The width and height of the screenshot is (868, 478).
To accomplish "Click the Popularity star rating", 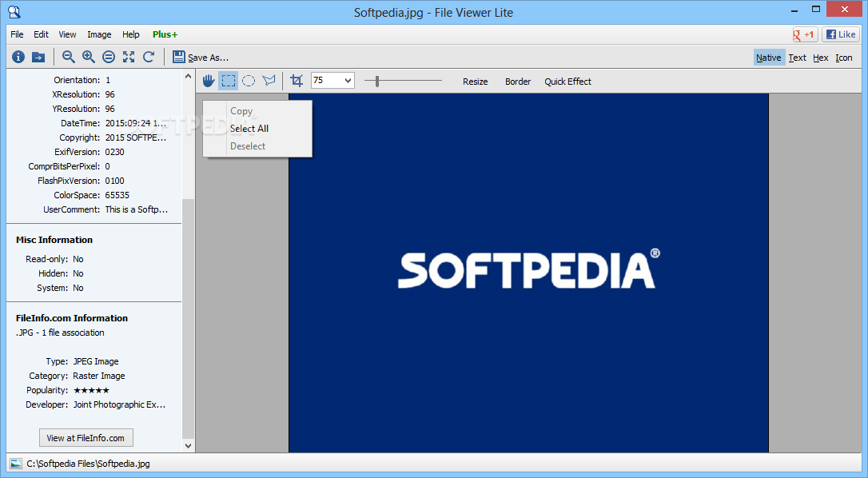I will coord(91,390).
